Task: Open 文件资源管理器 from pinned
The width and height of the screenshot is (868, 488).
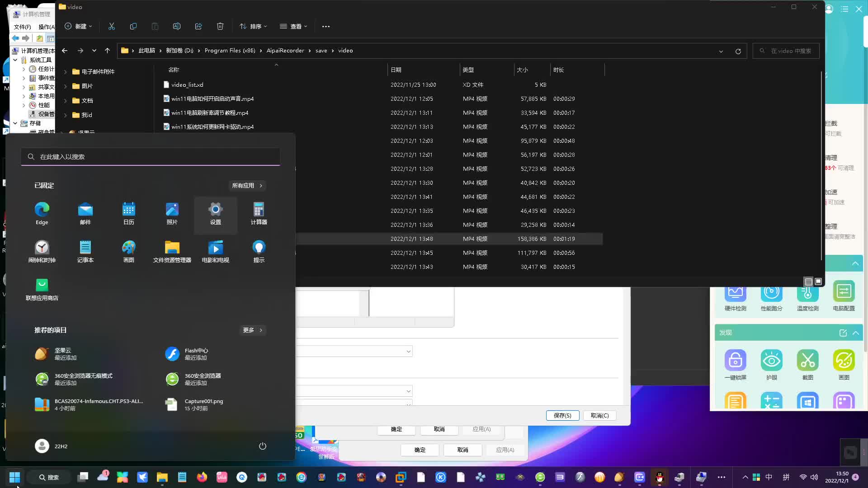Action: point(172,250)
